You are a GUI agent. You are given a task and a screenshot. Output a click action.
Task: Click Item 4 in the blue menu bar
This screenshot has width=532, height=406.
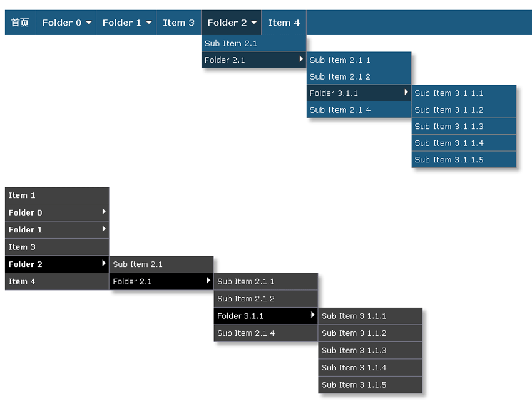click(x=284, y=23)
